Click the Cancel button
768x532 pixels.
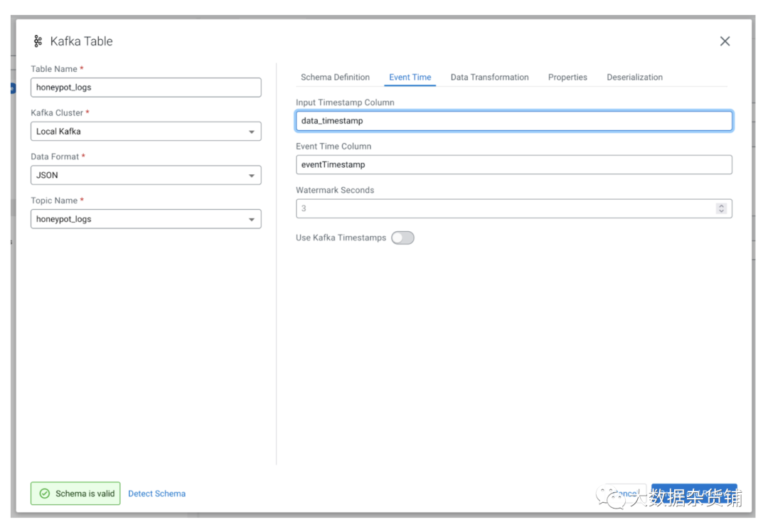(x=624, y=493)
